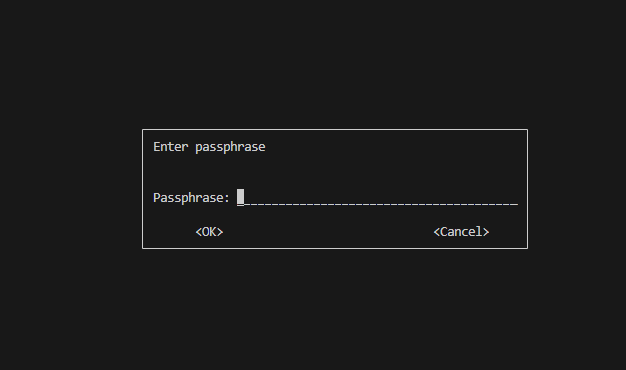This screenshot has width=626, height=370.
Task: Dismiss the dialog using <Cancel>
Action: click(x=461, y=232)
